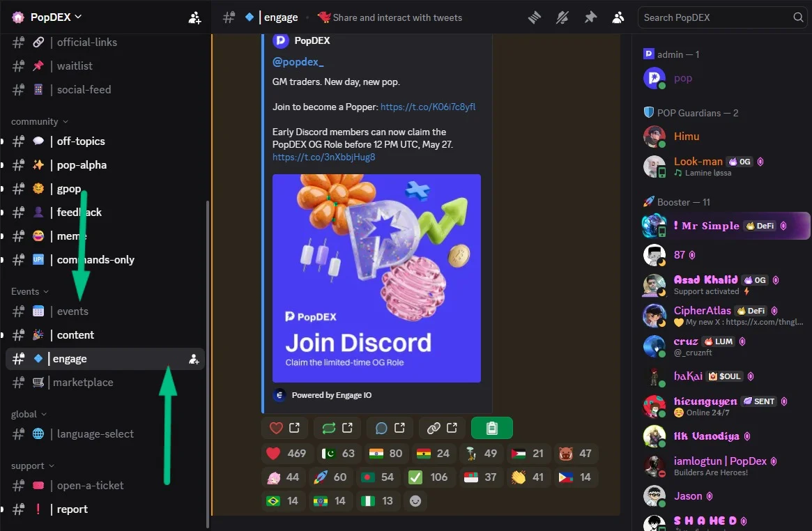
Task: Click the invite people icon beside PopDEX
Action: 194,17
